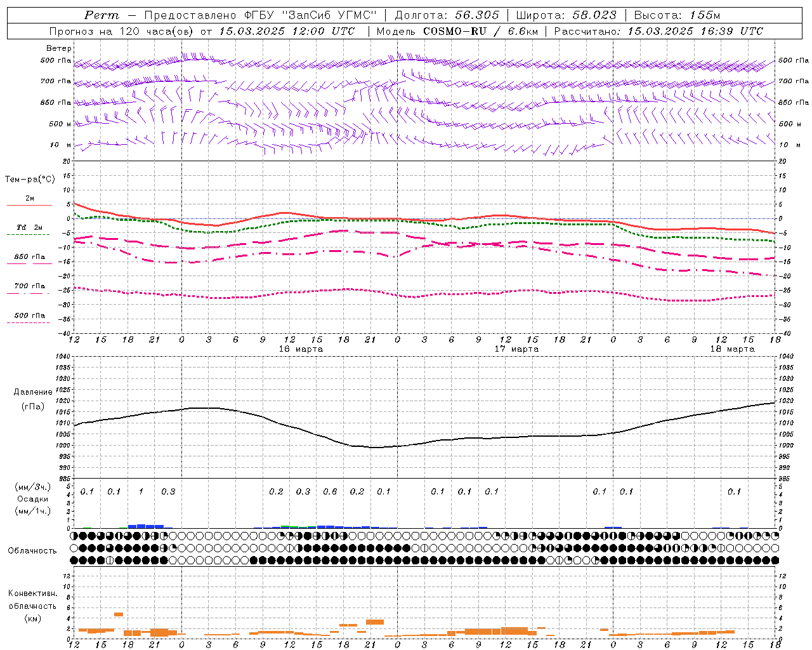Click the "10 м" label on right wind axis
Screen dimensions: 812x650
coord(789,145)
